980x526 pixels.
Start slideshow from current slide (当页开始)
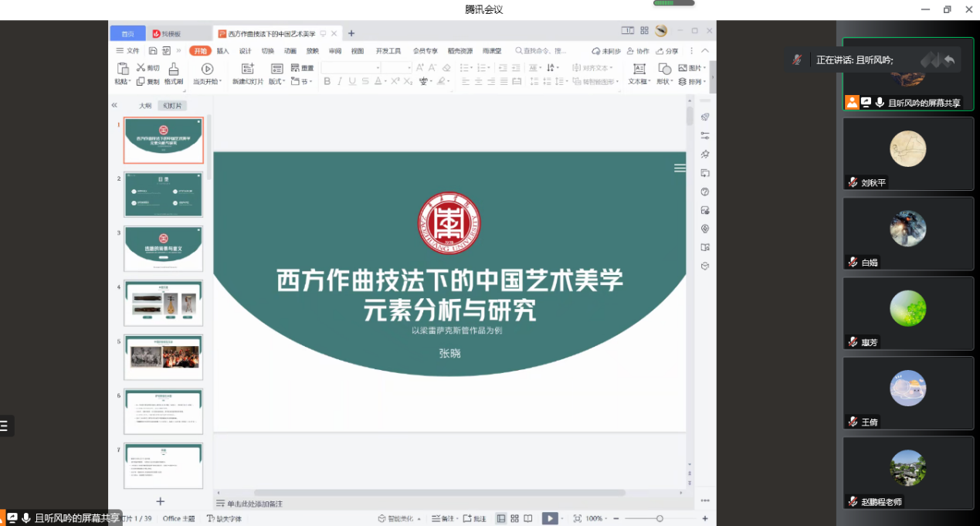coord(207,69)
